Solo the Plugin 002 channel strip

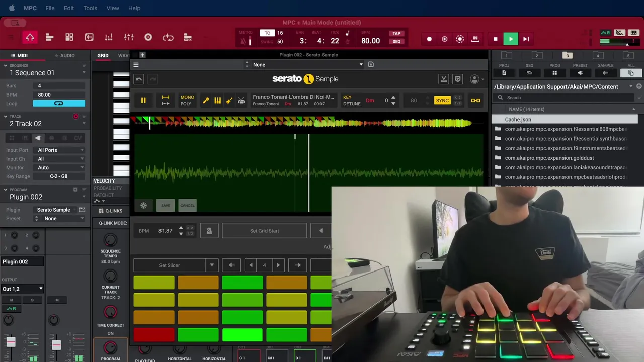click(32, 300)
